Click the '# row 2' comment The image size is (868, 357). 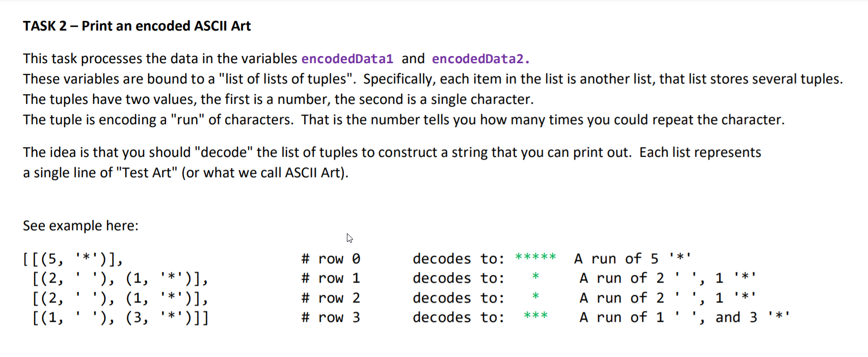331,298
